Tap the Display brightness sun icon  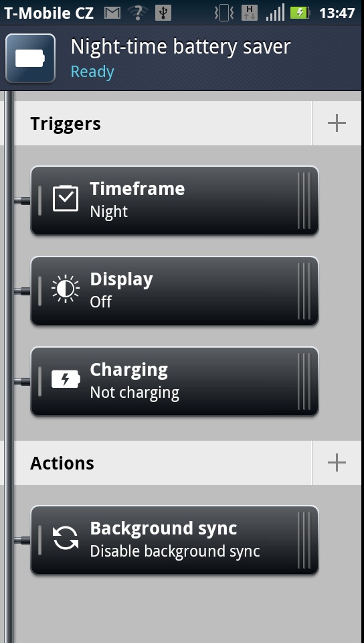point(66,289)
